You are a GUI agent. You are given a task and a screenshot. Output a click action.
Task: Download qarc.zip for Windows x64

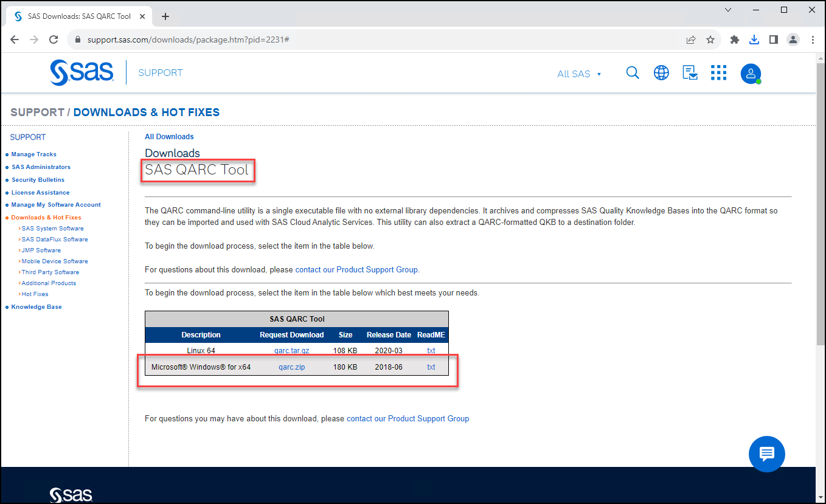click(291, 367)
